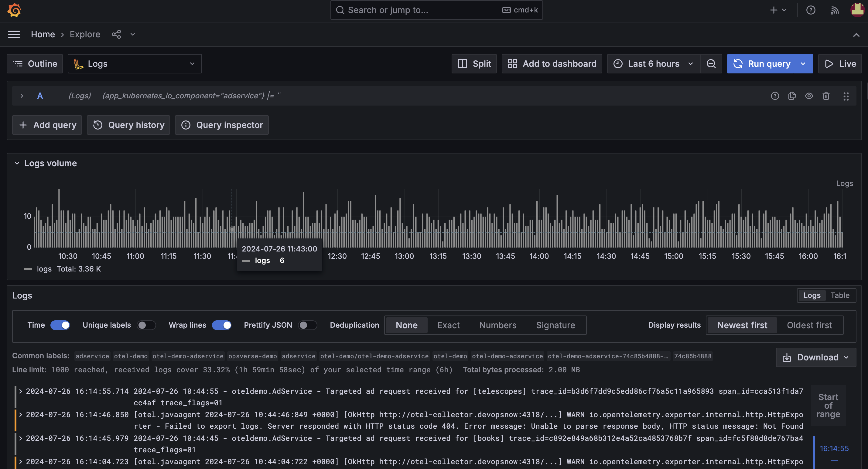868x469 pixels.
Task: Select Exact deduplication
Action: tap(448, 325)
